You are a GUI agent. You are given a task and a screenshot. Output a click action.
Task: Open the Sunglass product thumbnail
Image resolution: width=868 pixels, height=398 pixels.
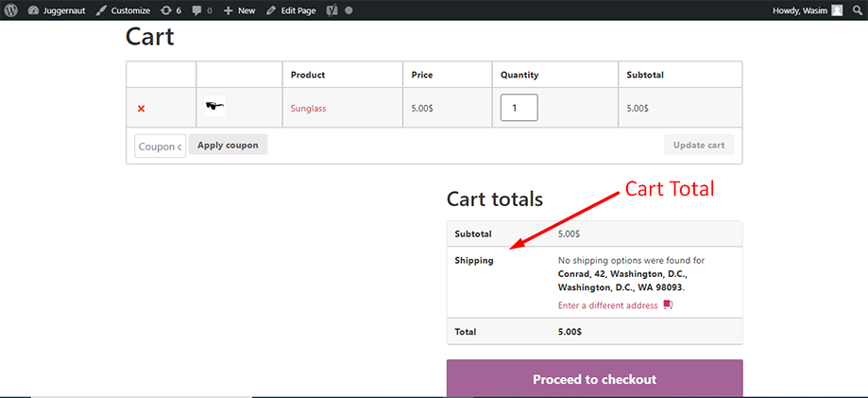[214, 107]
